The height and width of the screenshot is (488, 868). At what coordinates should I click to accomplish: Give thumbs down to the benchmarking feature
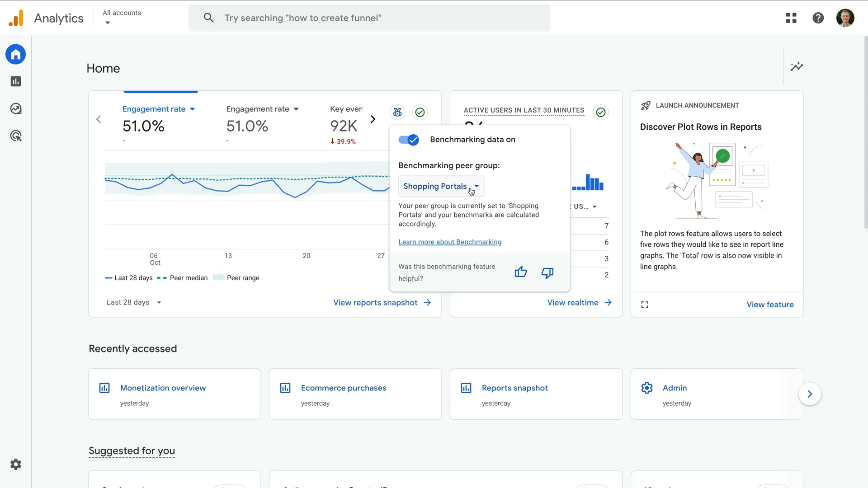click(x=547, y=273)
